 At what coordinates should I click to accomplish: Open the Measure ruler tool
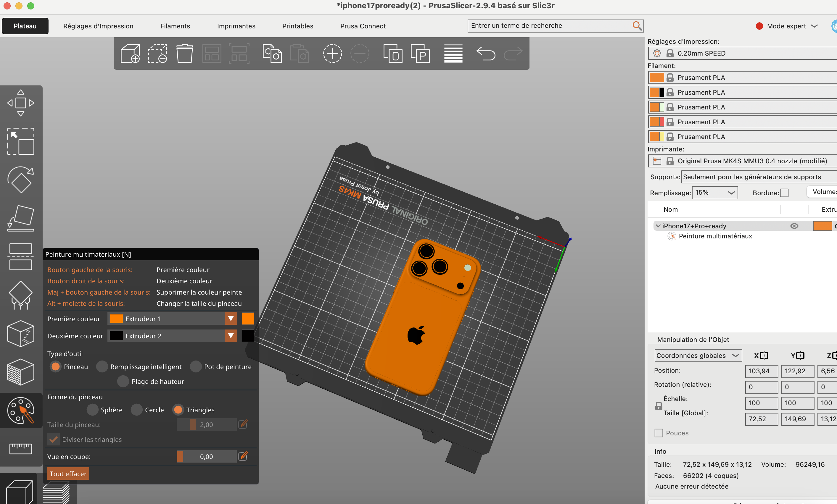click(x=21, y=449)
